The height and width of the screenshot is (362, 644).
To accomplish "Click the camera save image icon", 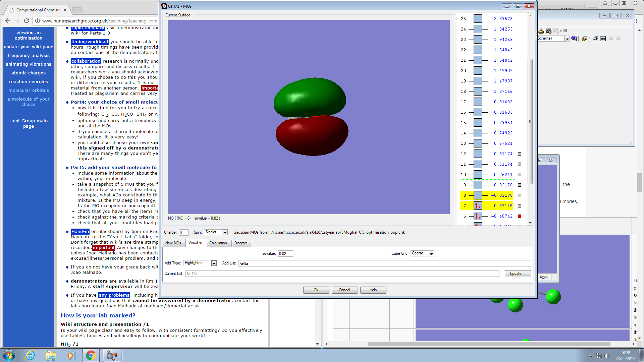I will (x=549, y=31).
